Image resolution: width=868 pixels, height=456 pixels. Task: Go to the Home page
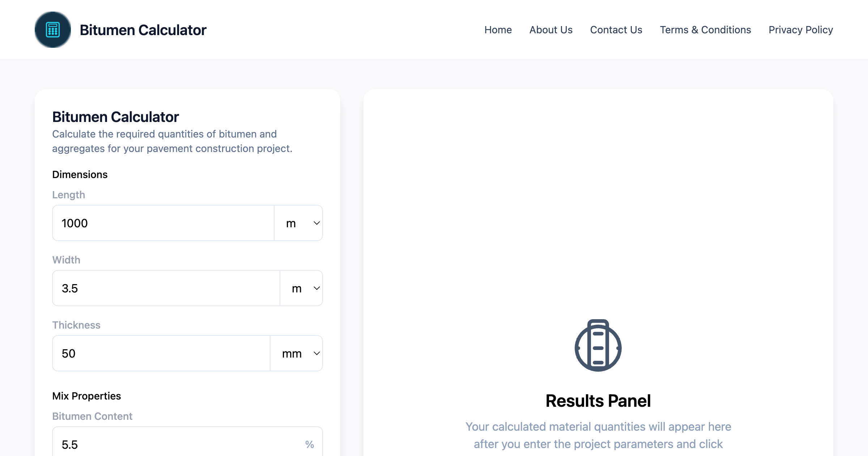click(x=498, y=30)
